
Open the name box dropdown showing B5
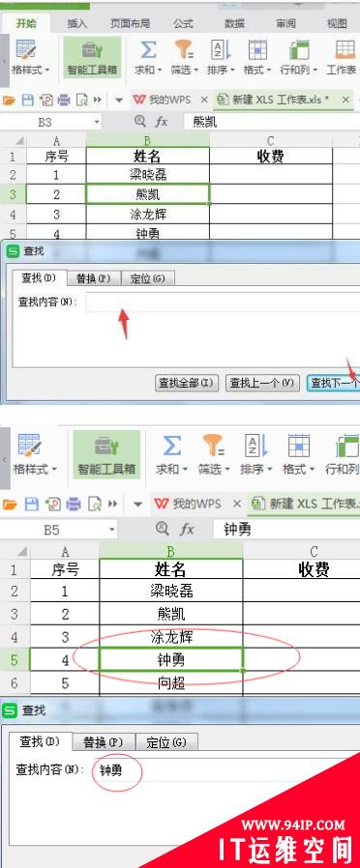pyautogui.click(x=112, y=530)
